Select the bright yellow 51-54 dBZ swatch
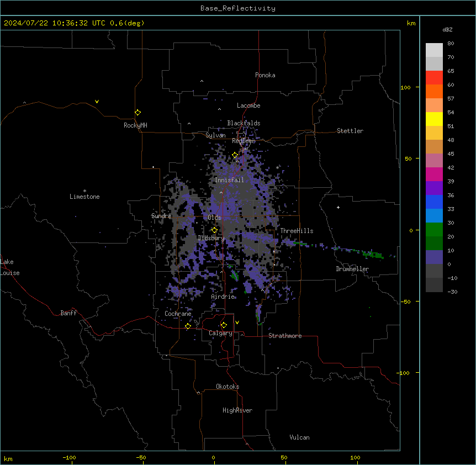This screenshot has height=465, width=476. click(x=434, y=119)
